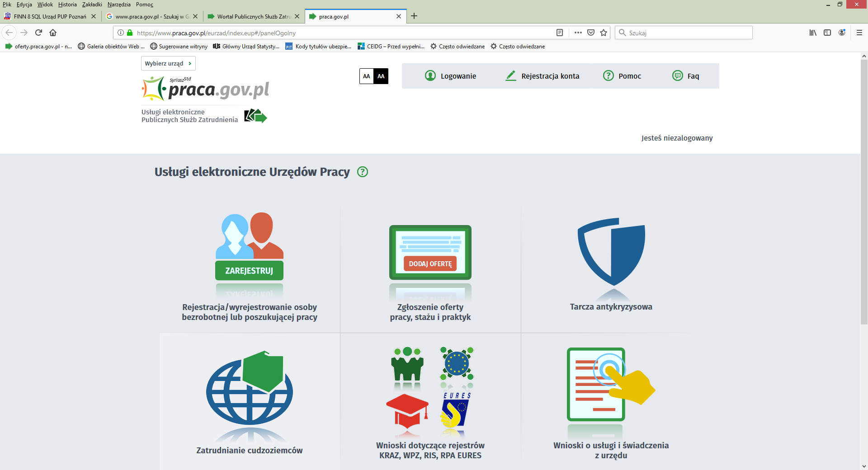Reload the current page
This screenshot has height=470, width=868.
tap(38, 33)
